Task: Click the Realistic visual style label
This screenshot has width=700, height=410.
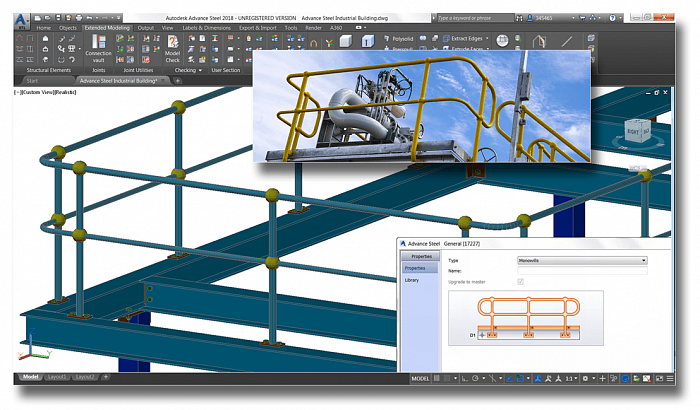Action: (x=65, y=92)
